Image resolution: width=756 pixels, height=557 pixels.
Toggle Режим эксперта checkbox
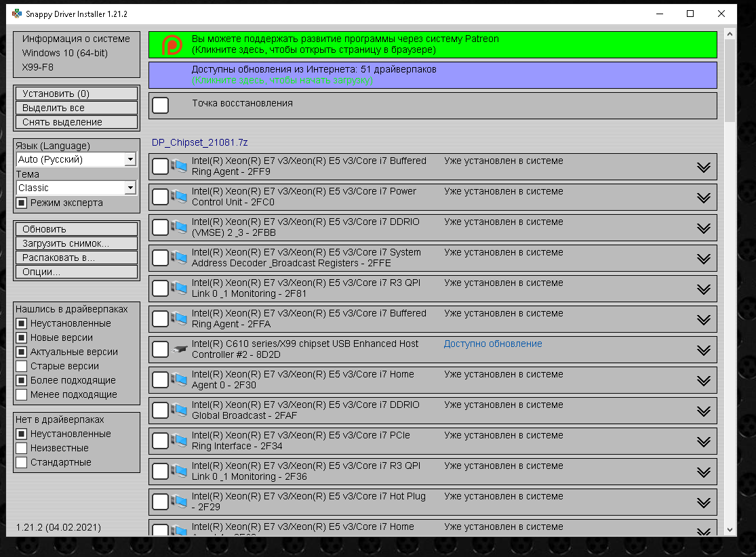(x=21, y=203)
